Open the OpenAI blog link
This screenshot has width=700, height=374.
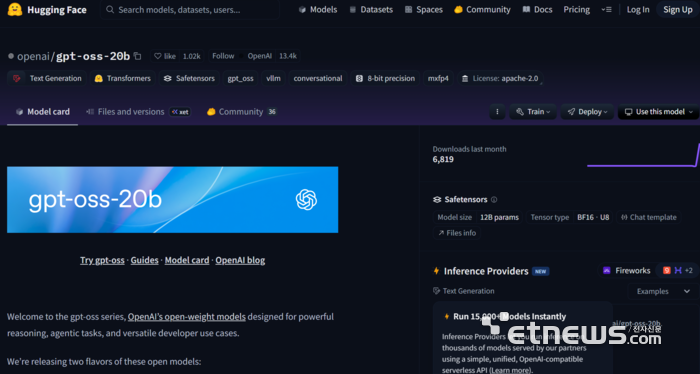click(240, 260)
